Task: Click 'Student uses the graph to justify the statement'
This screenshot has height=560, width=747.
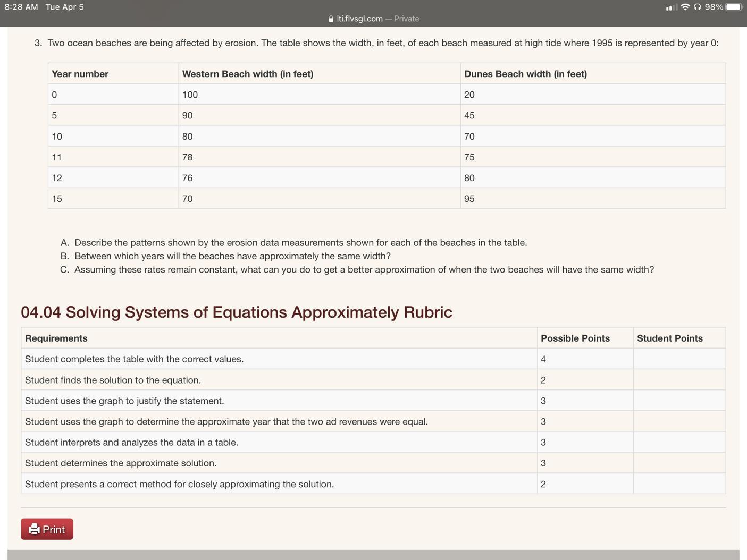Action: [x=124, y=401]
